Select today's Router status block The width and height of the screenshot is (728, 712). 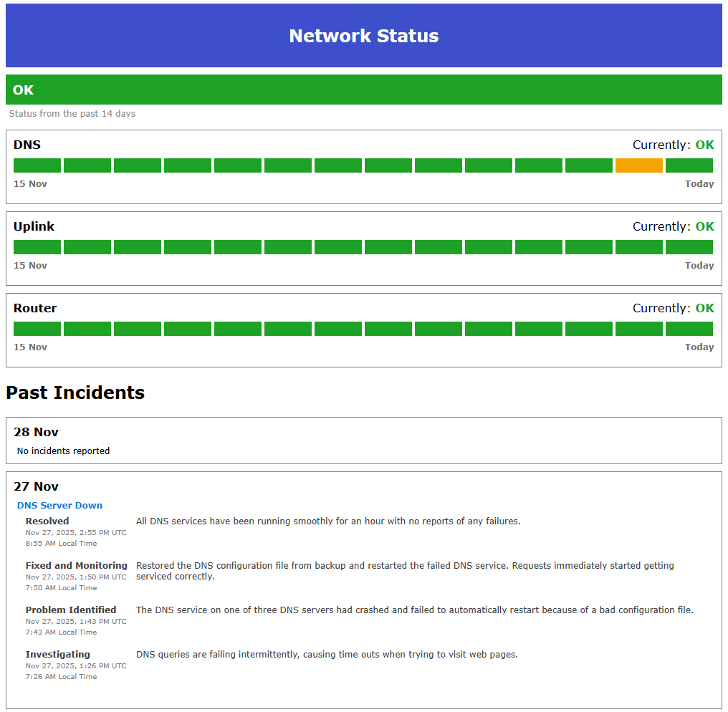point(689,328)
